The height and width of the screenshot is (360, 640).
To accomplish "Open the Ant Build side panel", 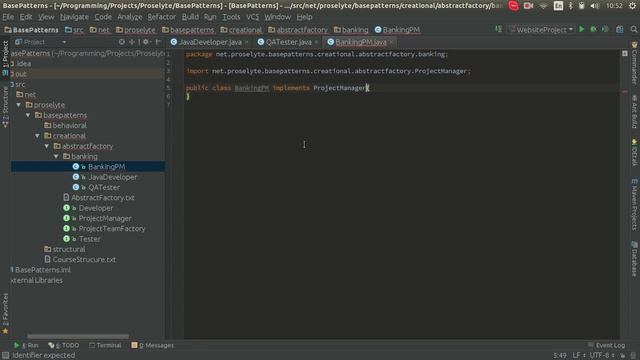I will pyautogui.click(x=634, y=111).
